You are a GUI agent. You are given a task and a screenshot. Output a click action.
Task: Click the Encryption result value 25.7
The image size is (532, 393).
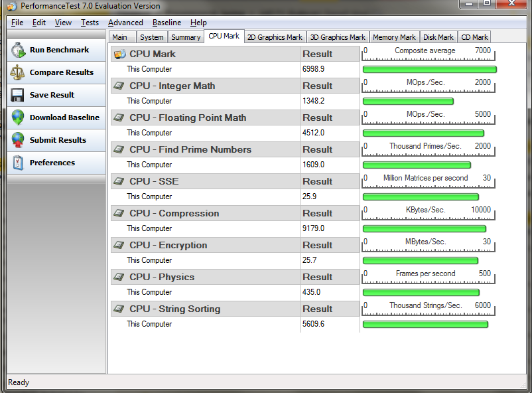tap(309, 260)
